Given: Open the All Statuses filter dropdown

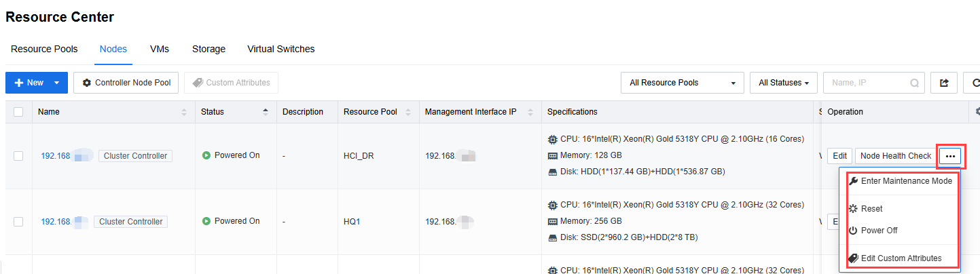Looking at the screenshot, I should tap(784, 83).
